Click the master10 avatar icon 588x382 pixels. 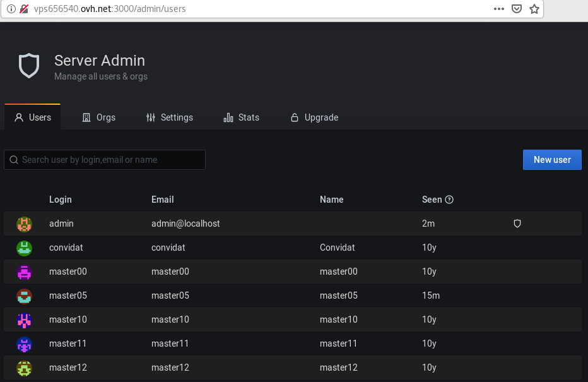click(x=25, y=320)
